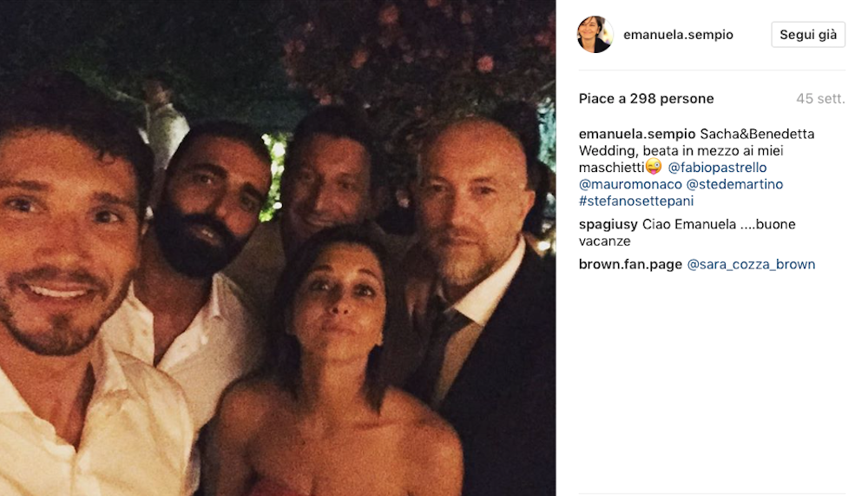
Task: Open the emanuela.sempio profile avatar
Action: pos(595,35)
